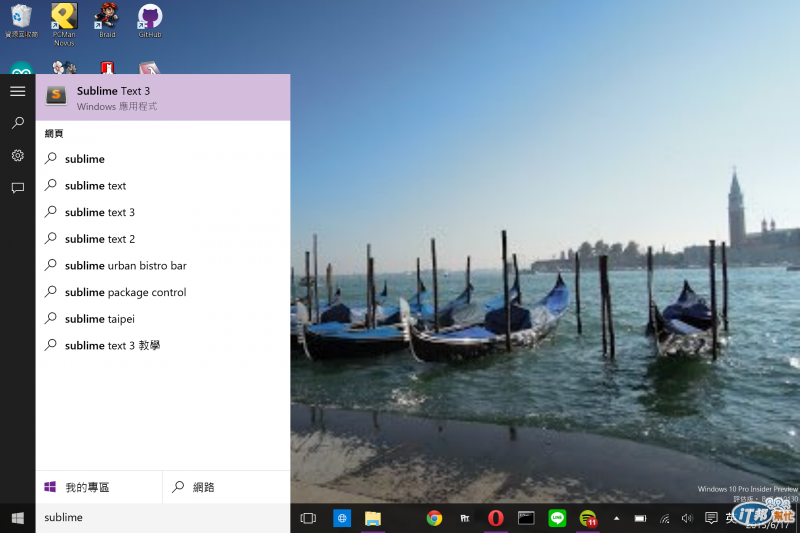The height and width of the screenshot is (533, 800).
Task: Select the Arduino desktop icon
Action: 21,68
